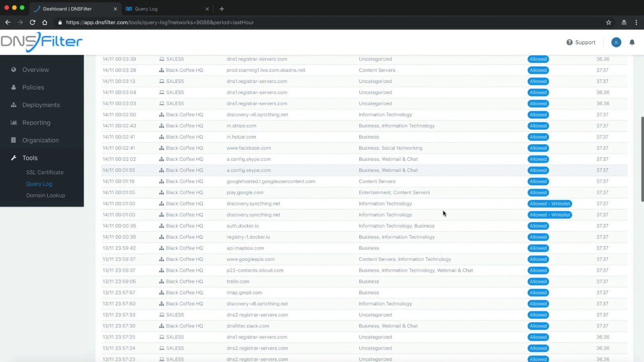The width and height of the screenshot is (644, 362).
Task: Go to Domain Lookup
Action: click(x=45, y=195)
